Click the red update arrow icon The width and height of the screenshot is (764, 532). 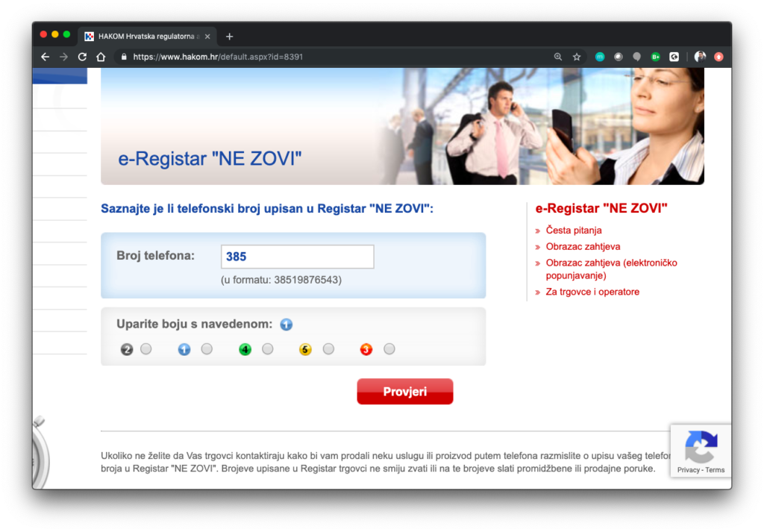[718, 57]
